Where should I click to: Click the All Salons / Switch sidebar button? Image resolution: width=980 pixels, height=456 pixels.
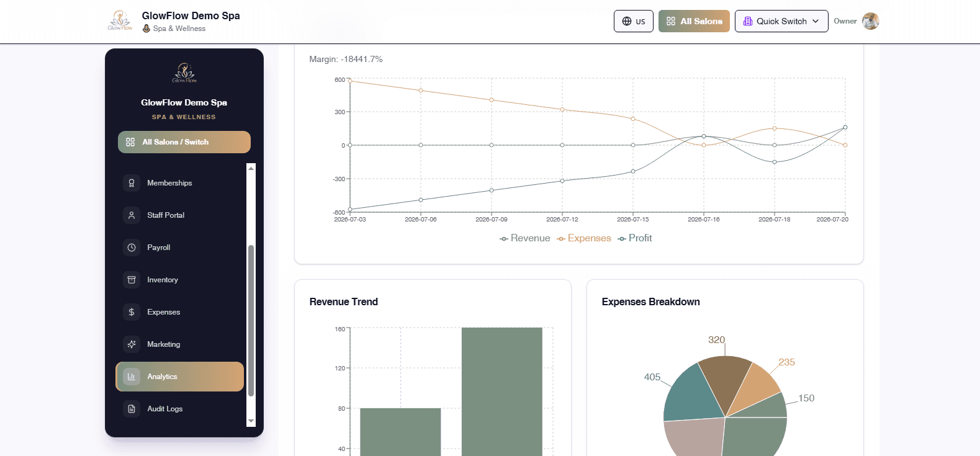(184, 142)
